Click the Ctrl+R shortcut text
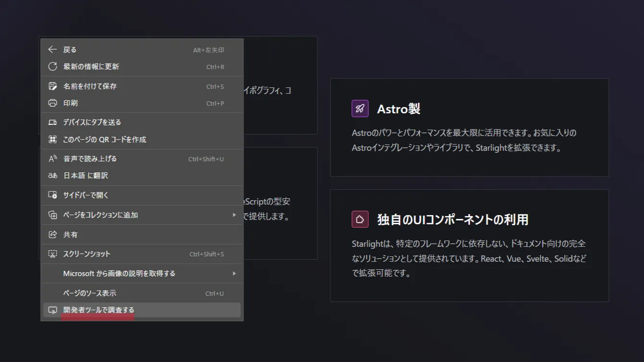The height and width of the screenshot is (362, 644). pyautogui.click(x=215, y=67)
